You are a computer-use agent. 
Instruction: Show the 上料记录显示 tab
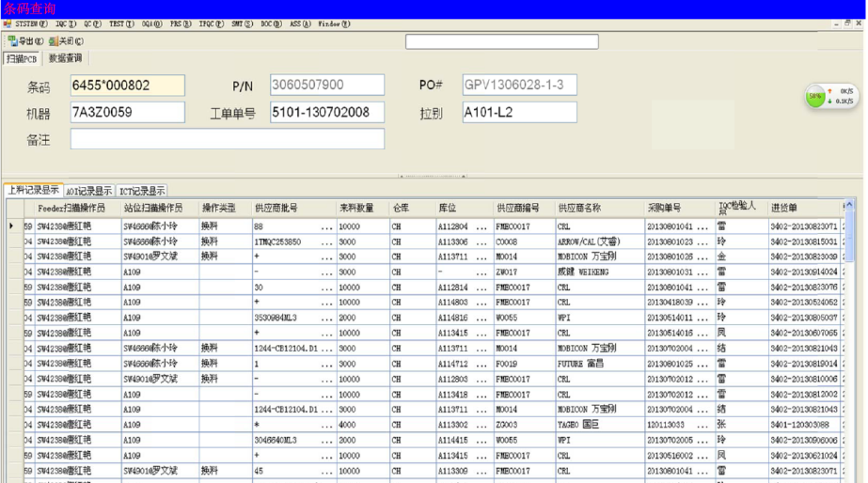33,191
